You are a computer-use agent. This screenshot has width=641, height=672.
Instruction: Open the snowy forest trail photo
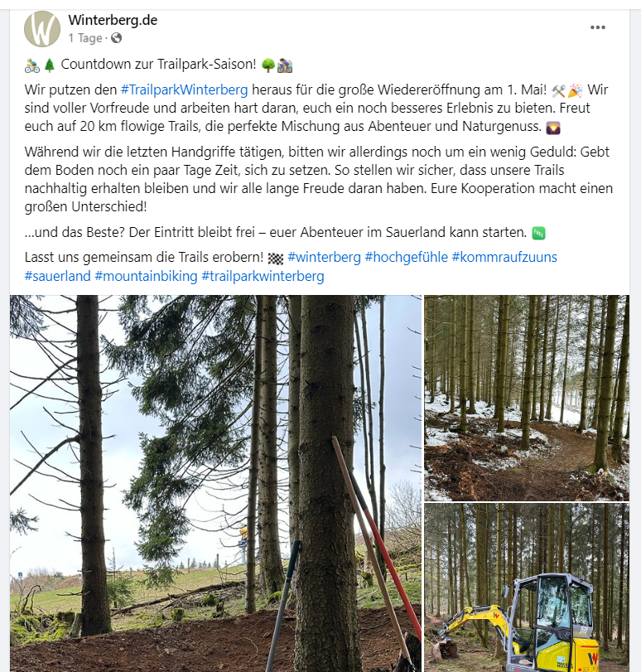[x=527, y=398]
